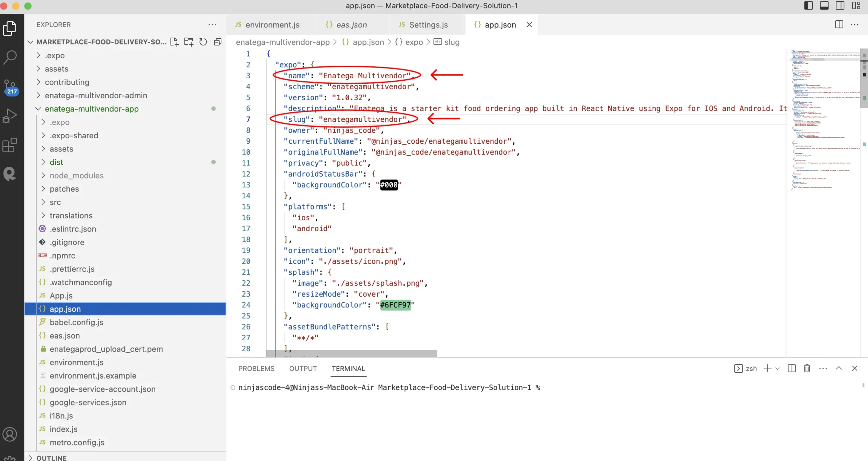Kill the terminal with trash icon
Screen dimensions: 868x461
807,368
